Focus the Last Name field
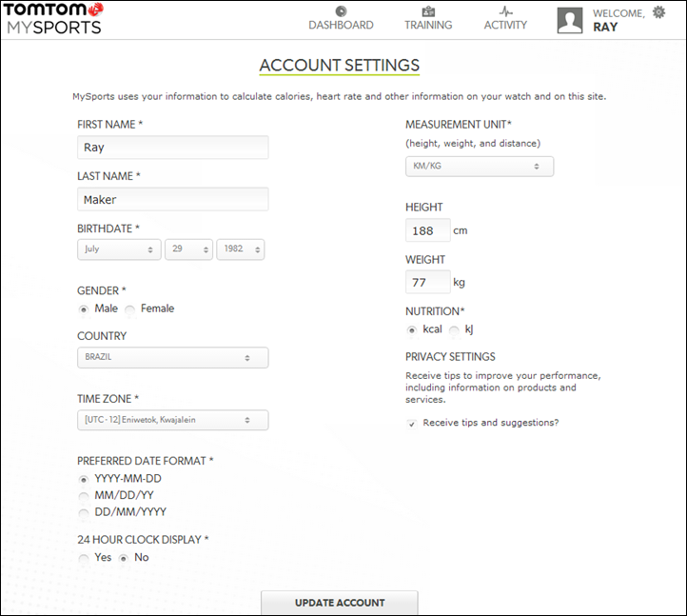Screen dimensions: 687x616 (x=172, y=200)
